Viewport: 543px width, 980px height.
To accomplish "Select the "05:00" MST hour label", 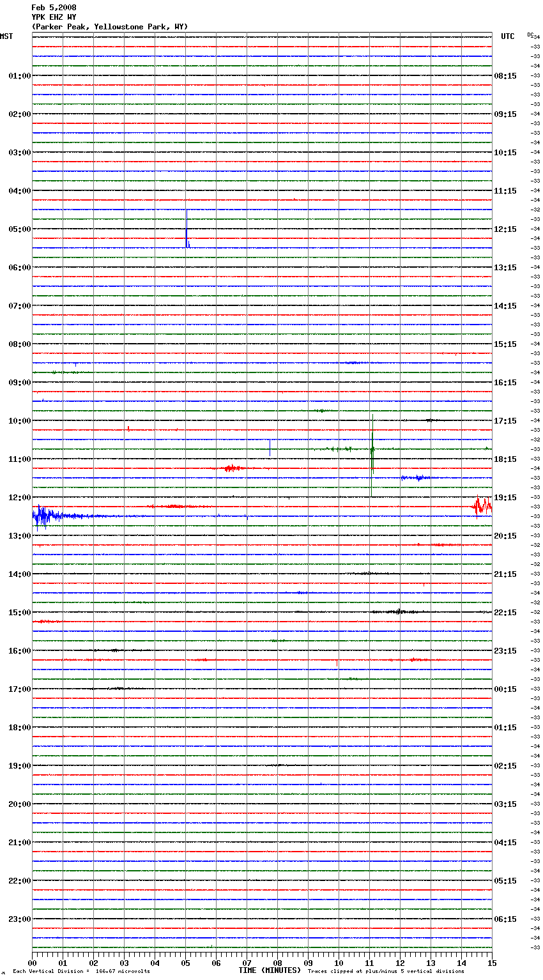I will (x=20, y=229).
